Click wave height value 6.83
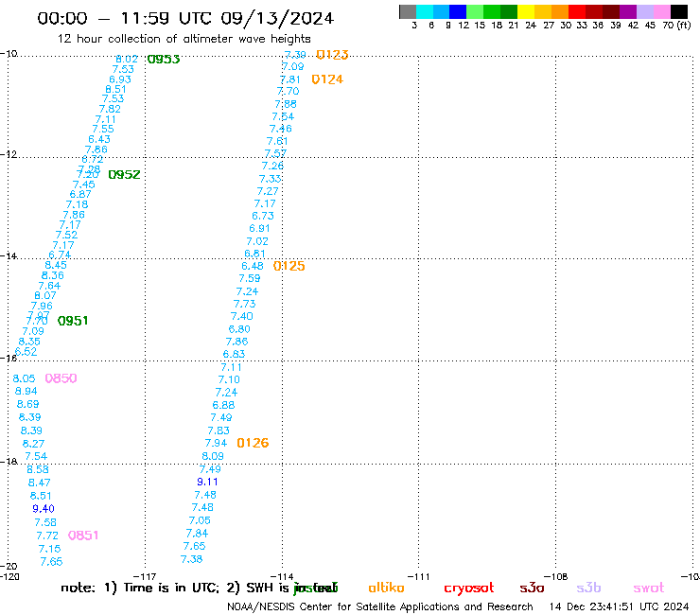The height and width of the screenshot is (615, 700). [234, 354]
